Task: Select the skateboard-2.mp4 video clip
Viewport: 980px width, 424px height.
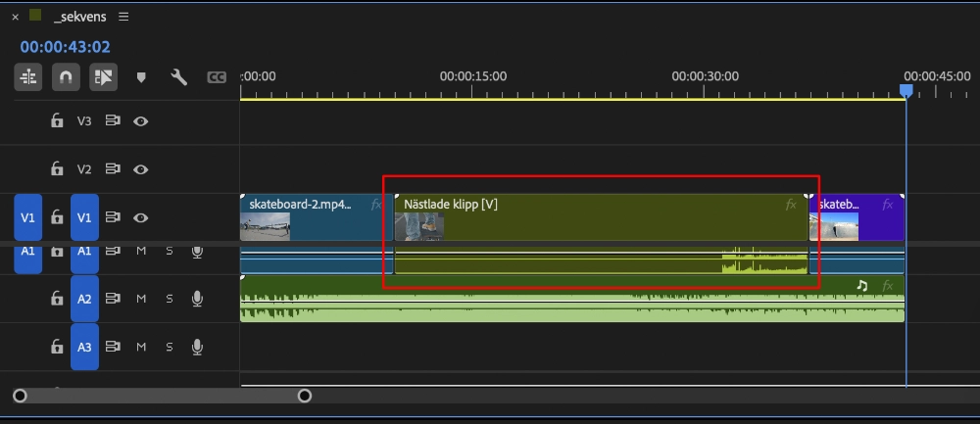Action: tap(317, 217)
